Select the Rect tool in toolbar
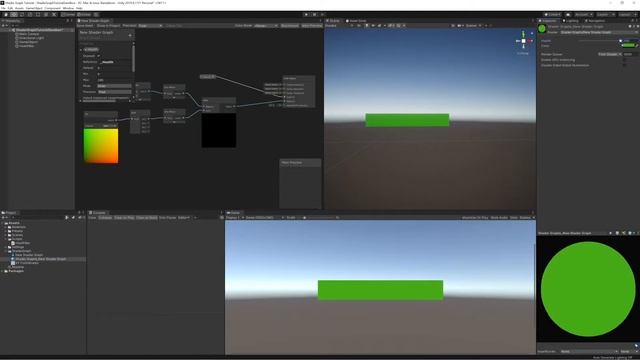Viewport: 640px width, 360px height. click(x=38, y=14)
